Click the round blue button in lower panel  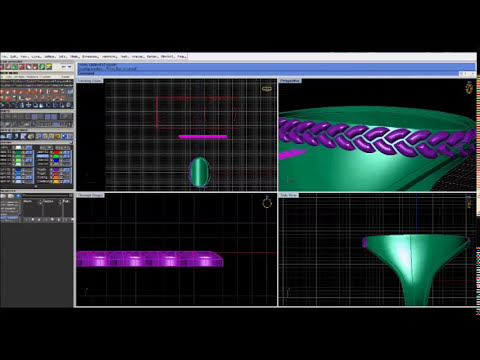click(18, 196)
